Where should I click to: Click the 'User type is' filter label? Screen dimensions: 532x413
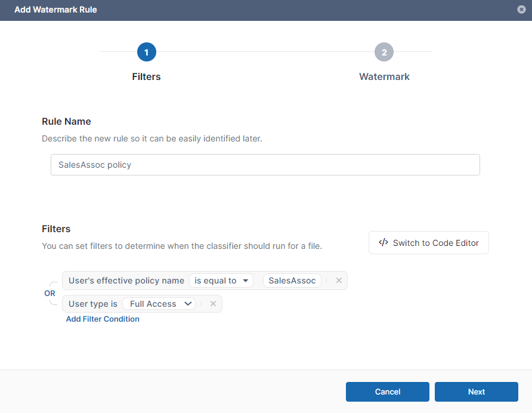point(93,304)
